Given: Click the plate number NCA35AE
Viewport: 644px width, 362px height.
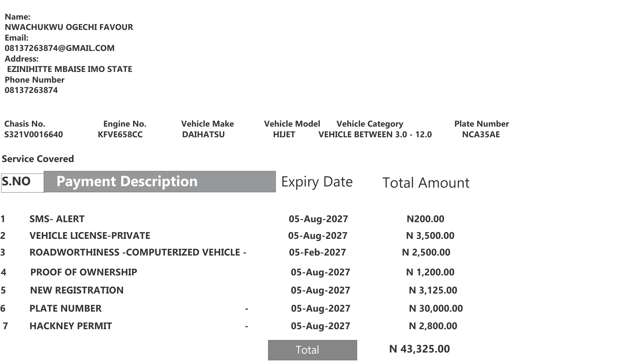Looking at the screenshot, I should point(481,134).
